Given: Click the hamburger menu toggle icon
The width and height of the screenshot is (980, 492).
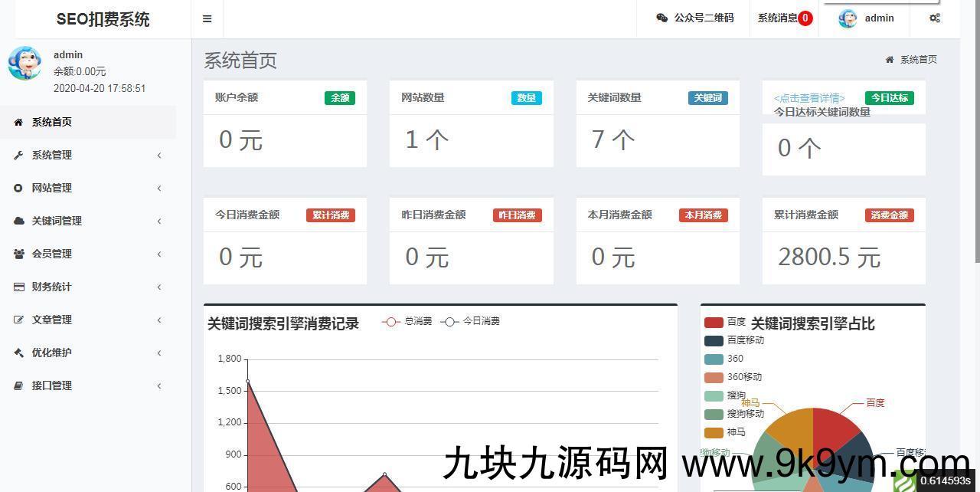Looking at the screenshot, I should point(207,19).
